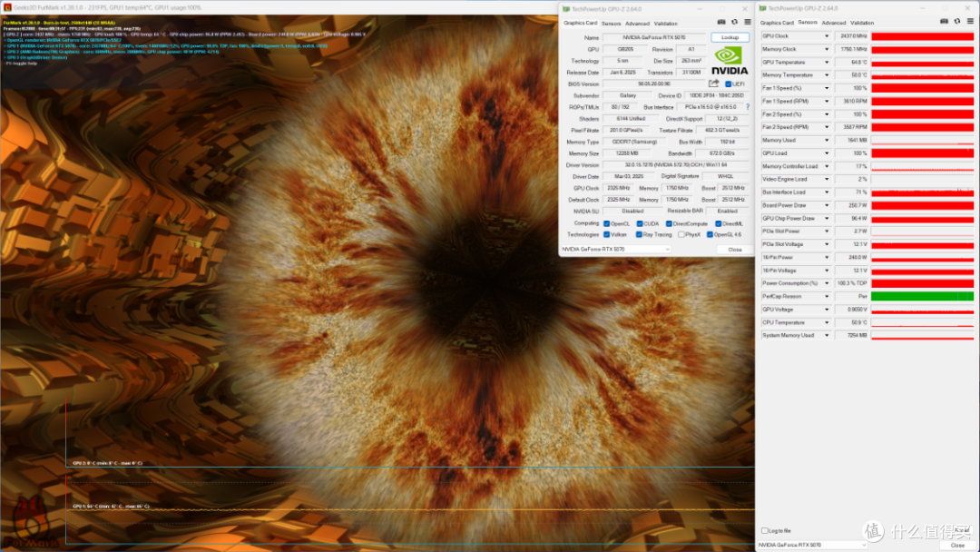Image resolution: width=980 pixels, height=552 pixels.
Task: Switch to Advanced tab in right GPU-Z window
Action: click(834, 23)
